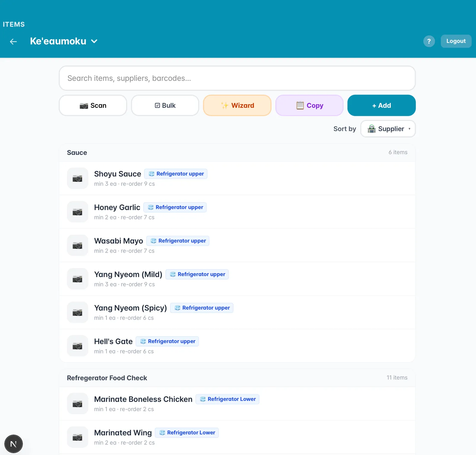
Task: Click the camera thumbnail for Honey Garlic
Action: pos(78,212)
